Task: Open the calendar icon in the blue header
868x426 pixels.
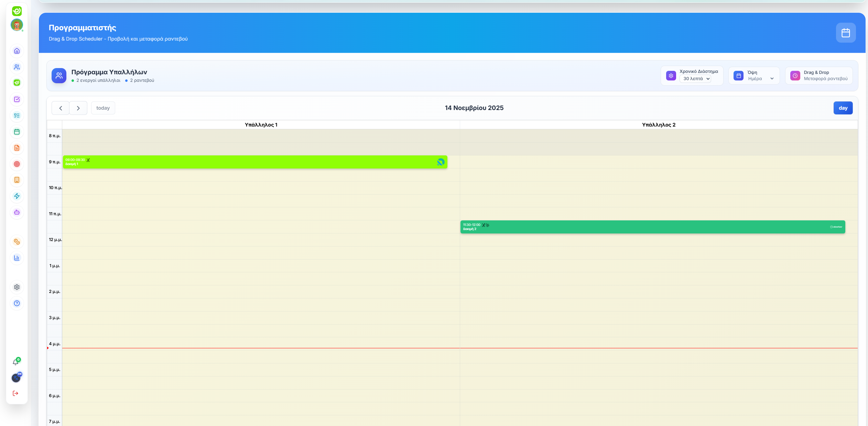Action: (846, 32)
